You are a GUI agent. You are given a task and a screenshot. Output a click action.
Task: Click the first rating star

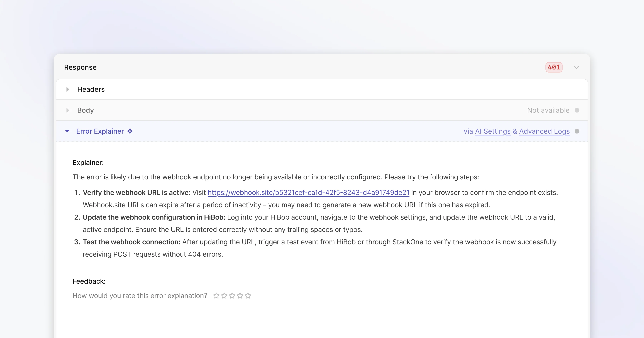pyautogui.click(x=216, y=296)
